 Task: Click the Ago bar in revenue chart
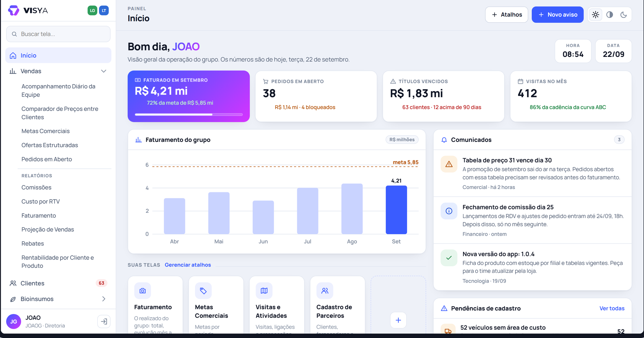pos(352,209)
